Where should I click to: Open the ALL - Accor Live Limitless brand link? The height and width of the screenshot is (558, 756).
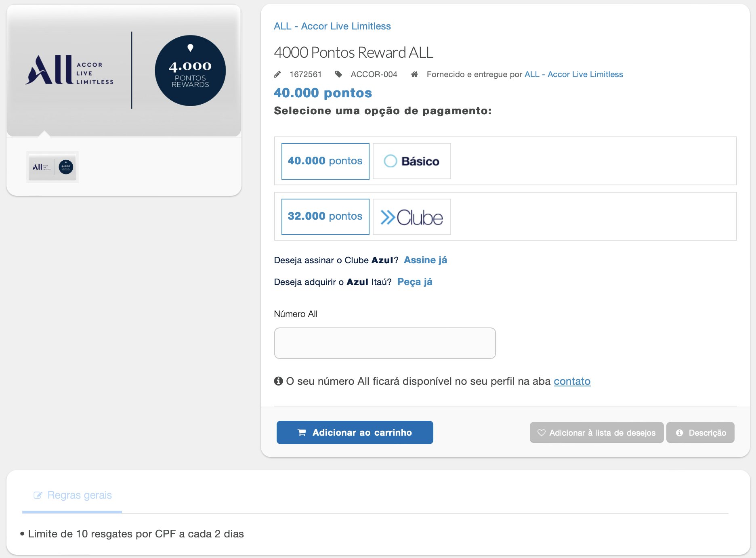pyautogui.click(x=332, y=26)
